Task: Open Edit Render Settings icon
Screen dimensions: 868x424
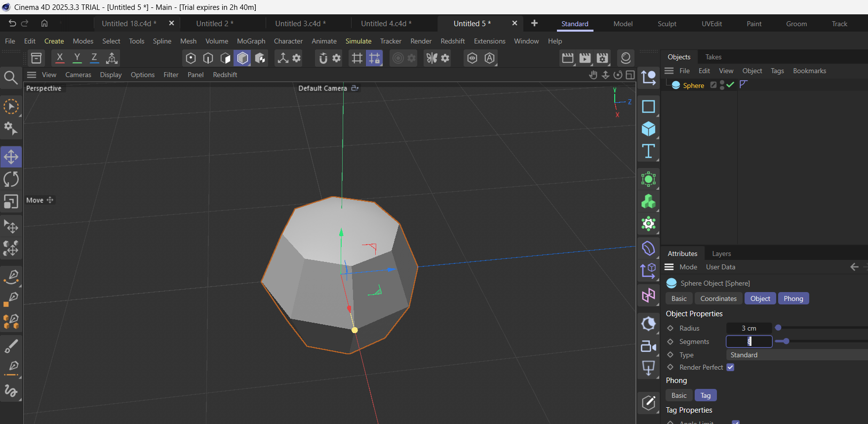Action: [602, 58]
